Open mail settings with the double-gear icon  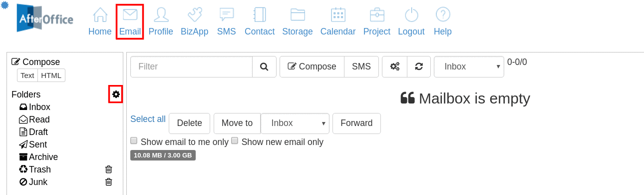[394, 66]
